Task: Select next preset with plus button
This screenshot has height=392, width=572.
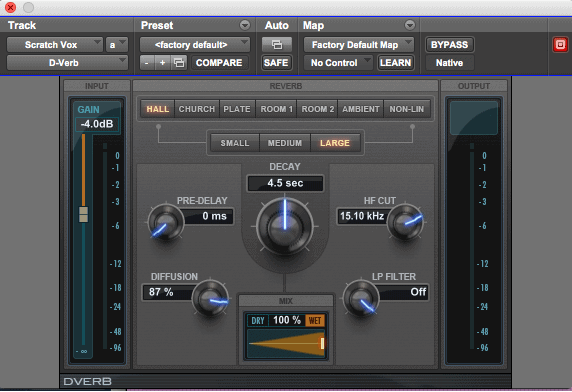Action: [163, 63]
